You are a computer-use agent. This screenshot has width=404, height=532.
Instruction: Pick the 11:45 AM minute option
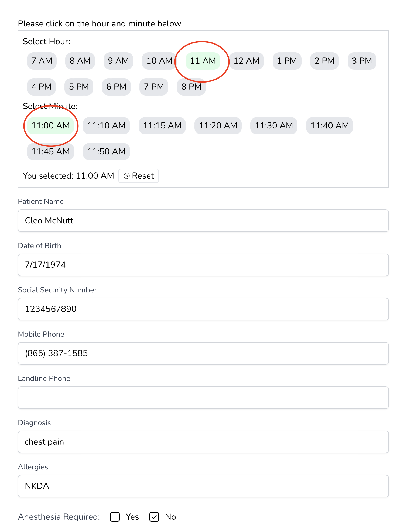(51, 152)
